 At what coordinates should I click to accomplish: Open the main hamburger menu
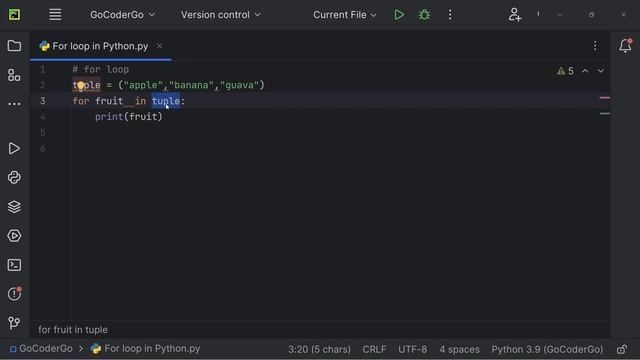pyautogui.click(x=55, y=15)
